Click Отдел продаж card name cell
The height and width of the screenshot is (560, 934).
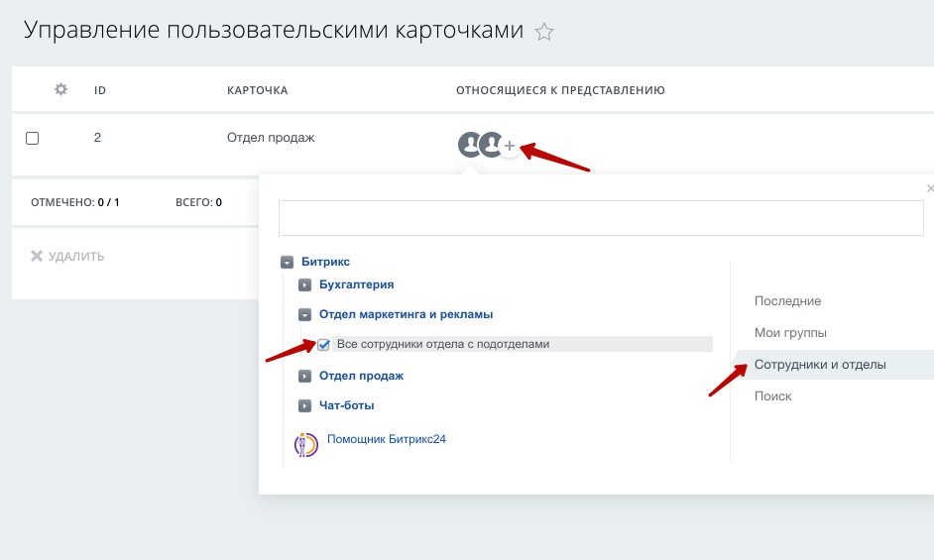tap(271, 138)
